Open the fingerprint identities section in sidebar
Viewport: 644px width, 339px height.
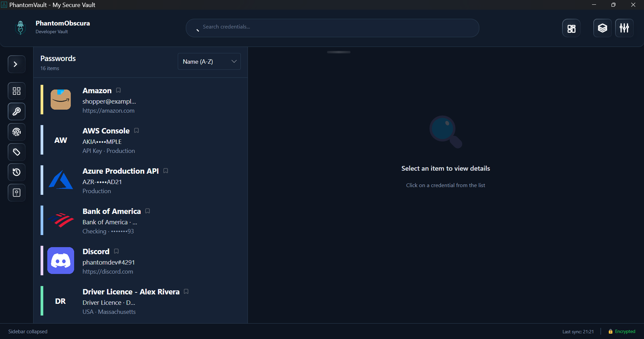tap(16, 132)
